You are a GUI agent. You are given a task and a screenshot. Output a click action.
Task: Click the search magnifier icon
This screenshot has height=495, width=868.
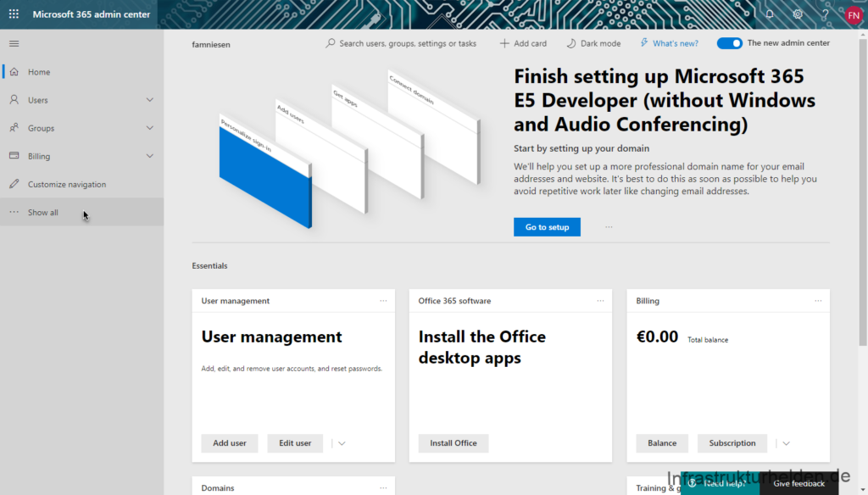pos(331,43)
